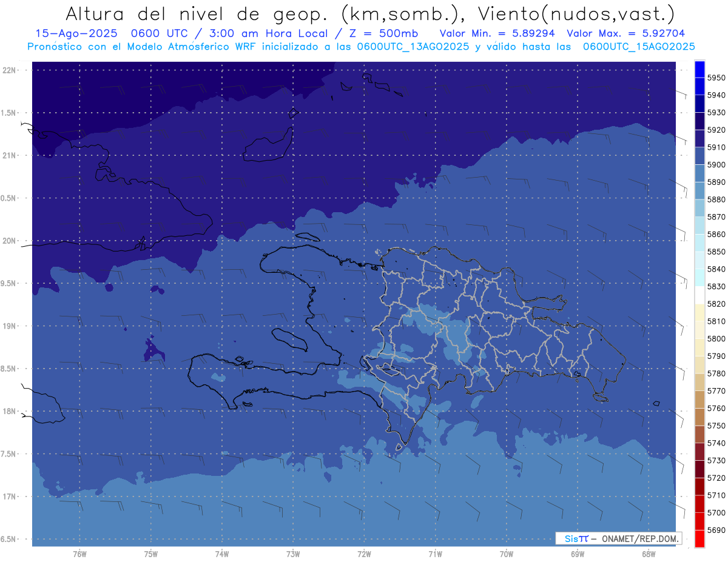Screen dimensions: 728x562
Task: Click the '5800' colorbar value
Action: 716,338
